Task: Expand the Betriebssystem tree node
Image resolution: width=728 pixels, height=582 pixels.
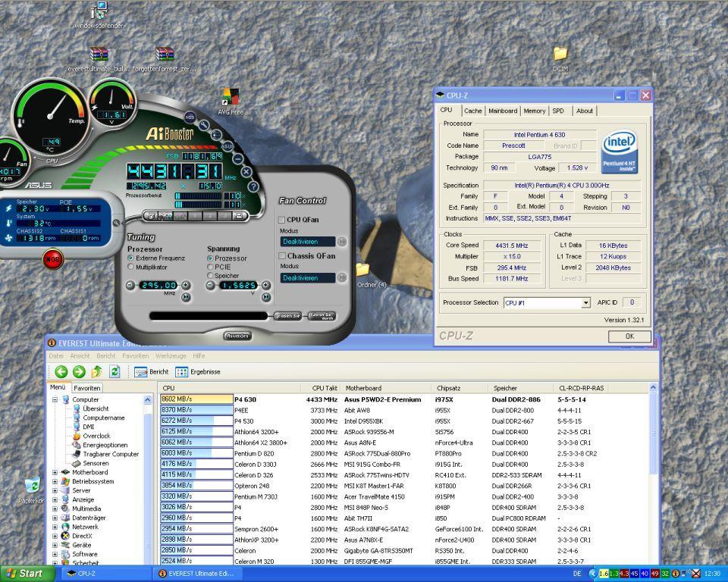Action: pyautogui.click(x=55, y=481)
